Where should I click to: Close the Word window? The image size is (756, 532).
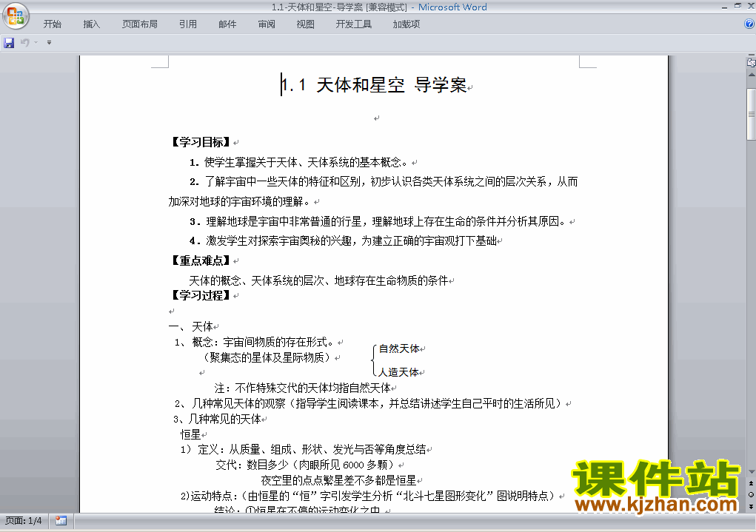[751, 6]
